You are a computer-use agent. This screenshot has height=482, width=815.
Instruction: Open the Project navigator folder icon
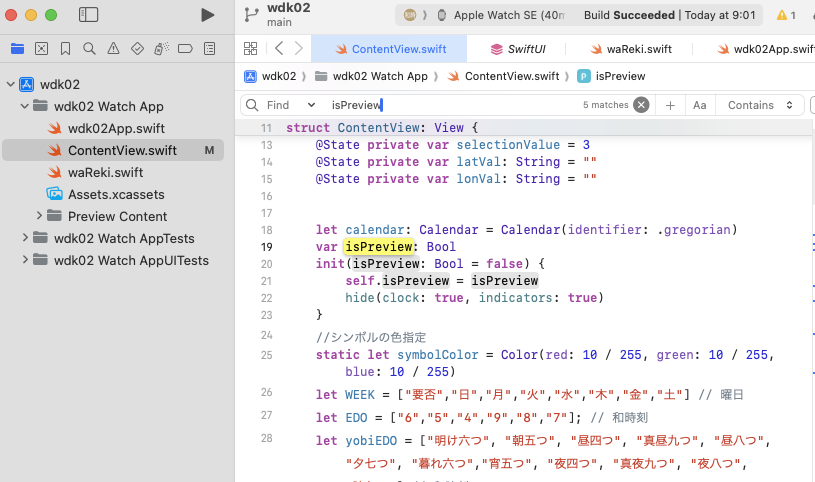pos(17,49)
